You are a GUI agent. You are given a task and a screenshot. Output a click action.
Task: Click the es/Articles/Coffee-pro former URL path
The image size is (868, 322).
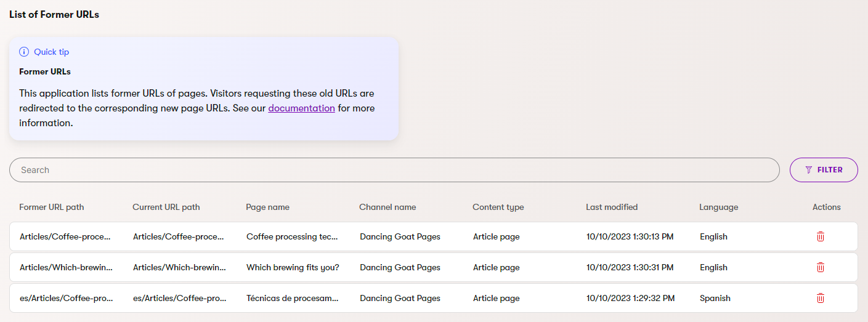[66, 298]
